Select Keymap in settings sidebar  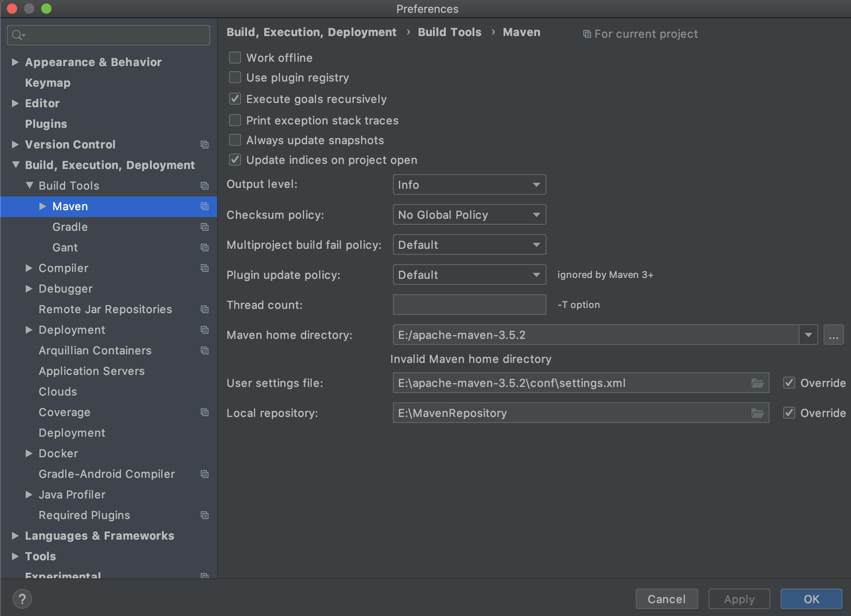(48, 83)
